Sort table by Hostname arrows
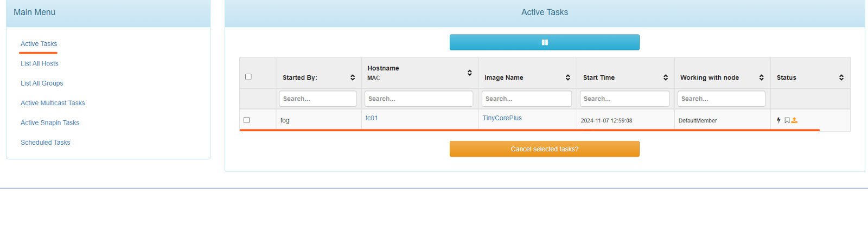868x233 pixels. [470, 73]
